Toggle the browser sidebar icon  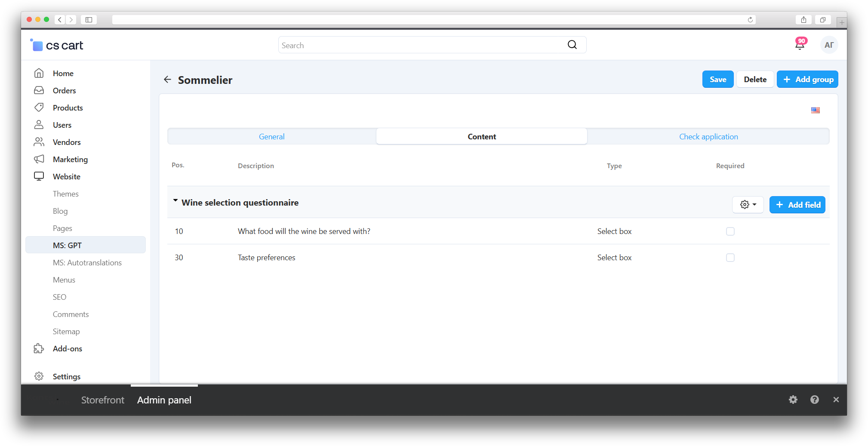(89, 20)
